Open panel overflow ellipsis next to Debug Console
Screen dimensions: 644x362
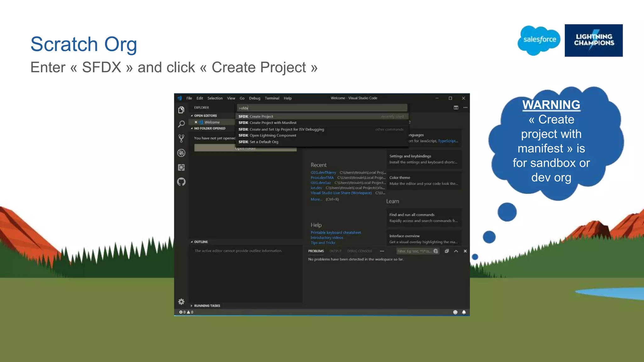(x=382, y=251)
